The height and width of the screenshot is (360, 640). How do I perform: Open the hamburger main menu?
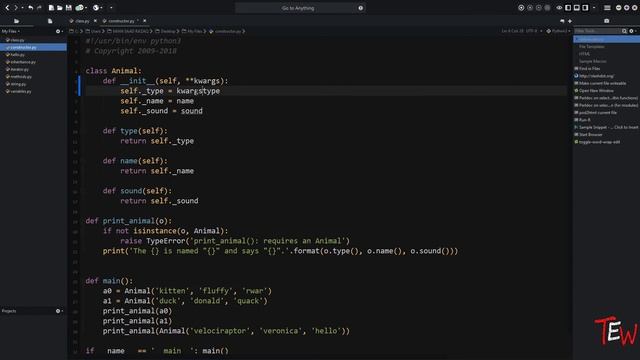pos(607,8)
